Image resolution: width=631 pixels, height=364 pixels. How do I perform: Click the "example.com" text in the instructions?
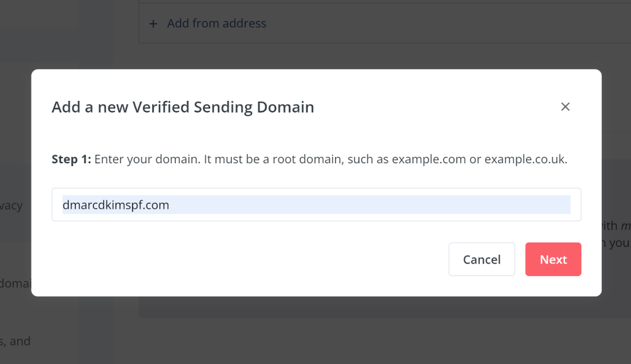tap(429, 160)
